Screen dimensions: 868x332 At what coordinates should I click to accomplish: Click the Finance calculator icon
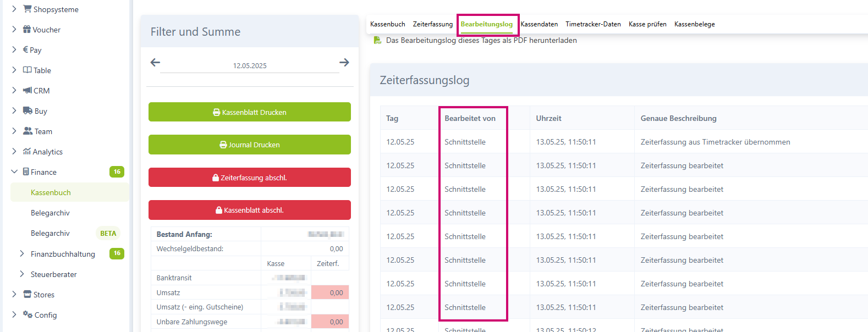pyautogui.click(x=26, y=171)
